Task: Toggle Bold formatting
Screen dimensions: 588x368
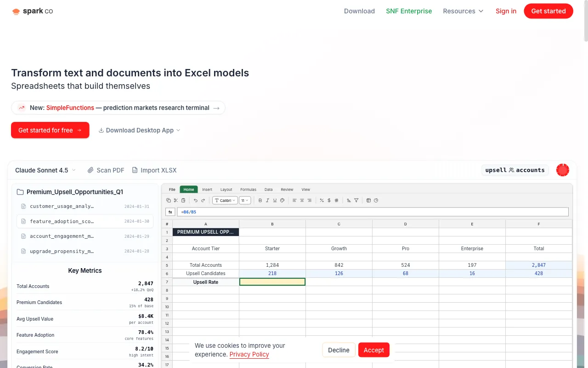Action: click(x=260, y=200)
